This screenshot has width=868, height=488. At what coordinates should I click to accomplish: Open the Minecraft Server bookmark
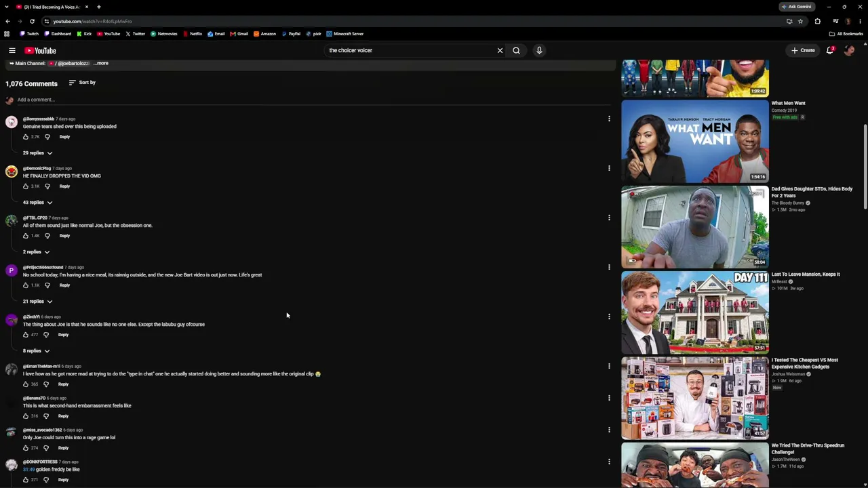point(345,34)
